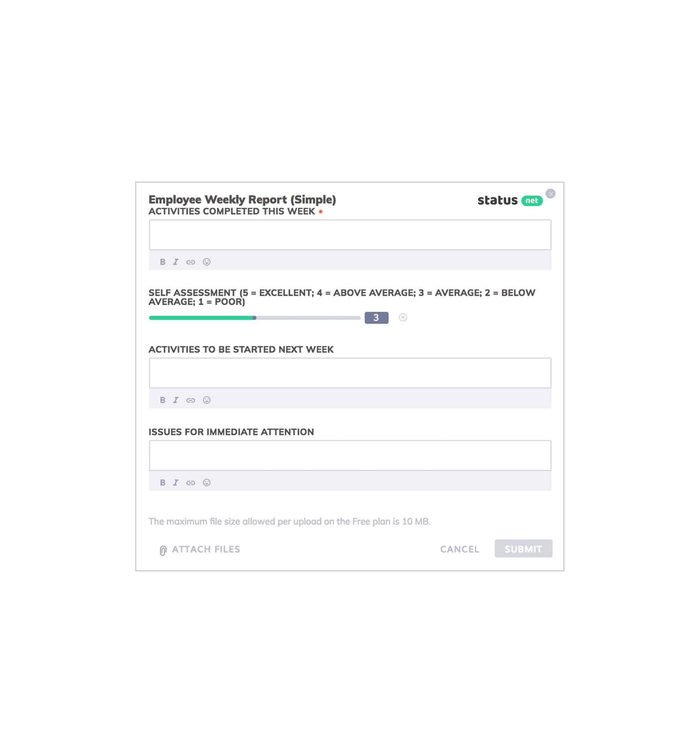Screen dimensions: 700x753
Task: Click Activities To Be Started Next Week input
Action: click(349, 373)
